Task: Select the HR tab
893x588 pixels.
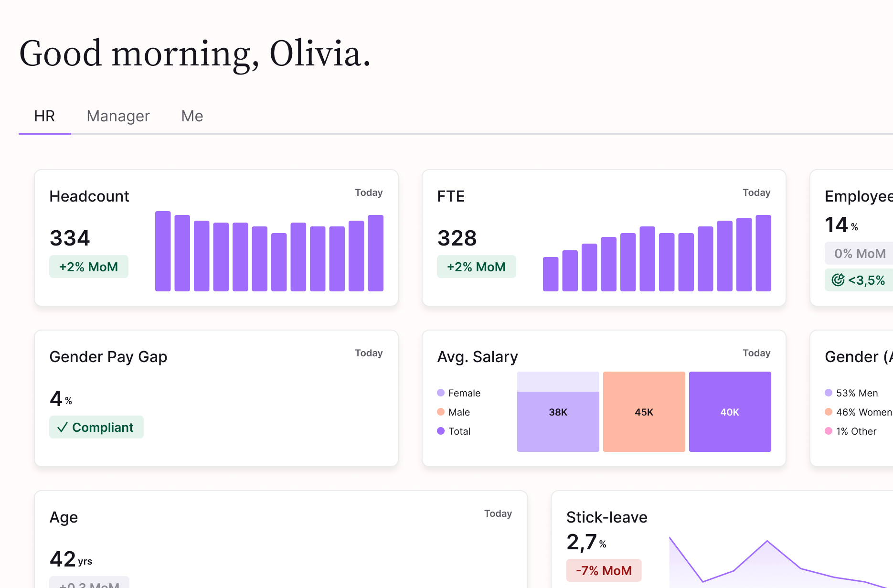Action: point(44,116)
